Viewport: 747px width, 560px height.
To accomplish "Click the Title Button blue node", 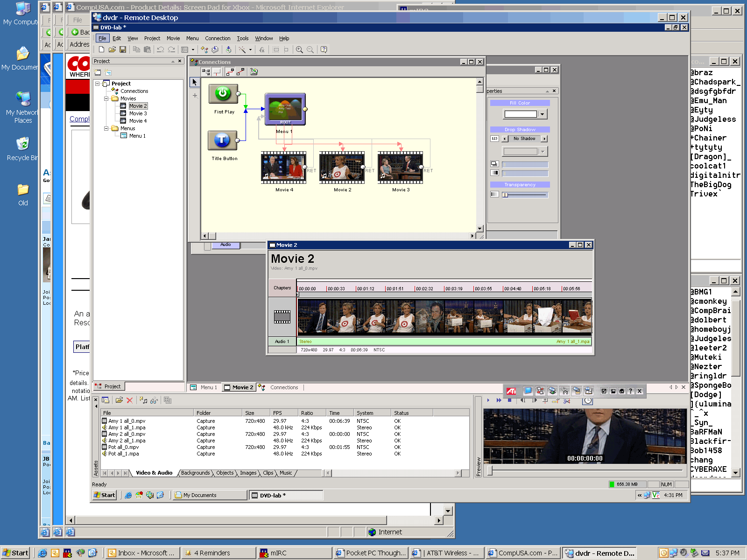I will 222,140.
